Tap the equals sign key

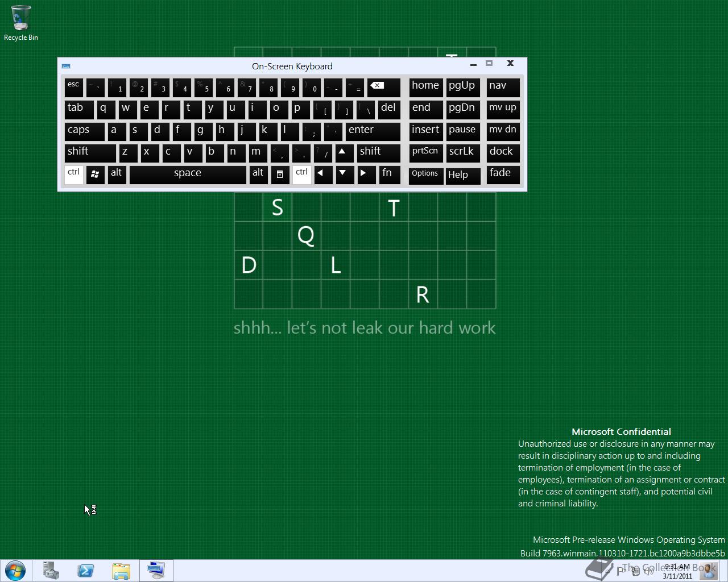tap(355, 88)
